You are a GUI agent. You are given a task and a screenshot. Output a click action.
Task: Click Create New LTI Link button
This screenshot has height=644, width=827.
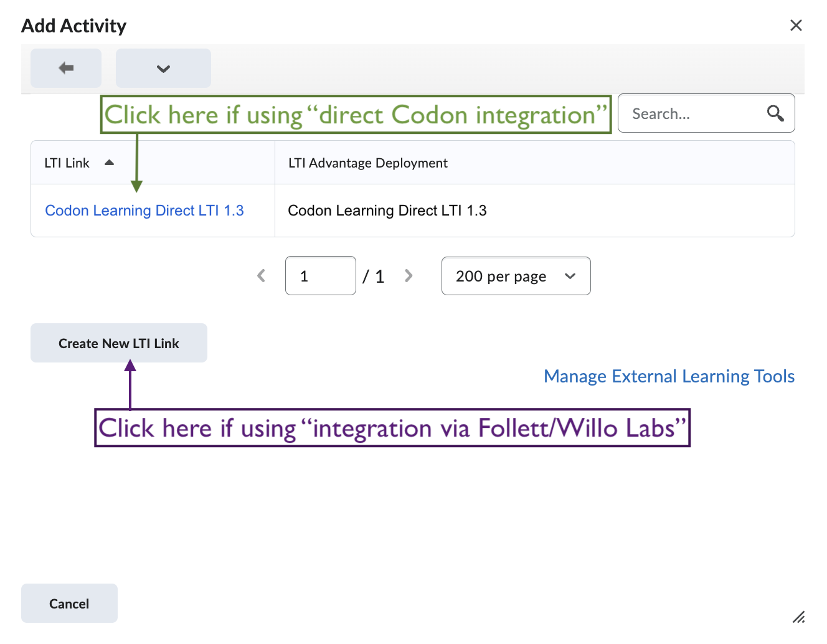[x=119, y=343]
